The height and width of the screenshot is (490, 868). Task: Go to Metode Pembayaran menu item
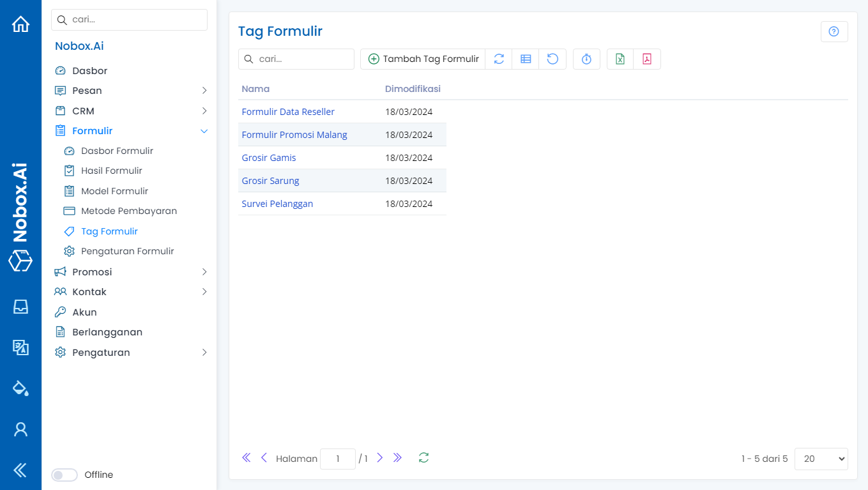[128, 211]
